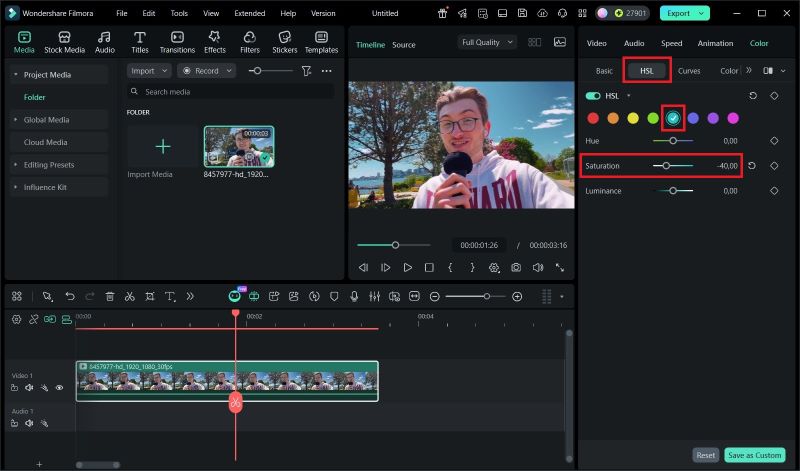This screenshot has width=800, height=471.
Task: Toggle the HSL switch off
Action: (593, 96)
